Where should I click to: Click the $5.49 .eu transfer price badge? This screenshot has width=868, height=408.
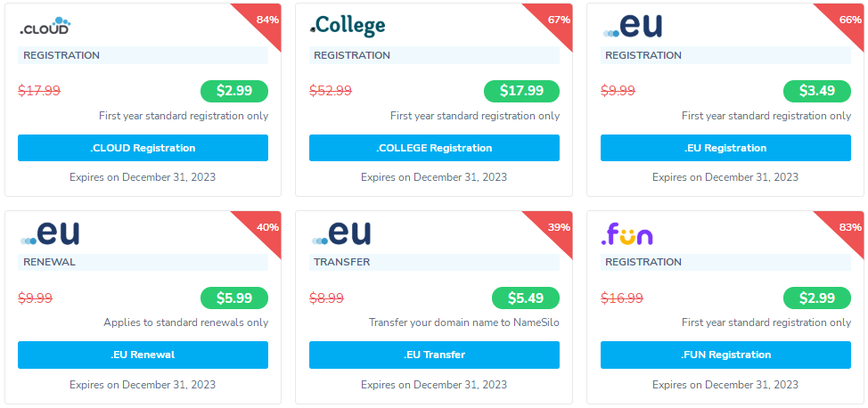(x=525, y=298)
